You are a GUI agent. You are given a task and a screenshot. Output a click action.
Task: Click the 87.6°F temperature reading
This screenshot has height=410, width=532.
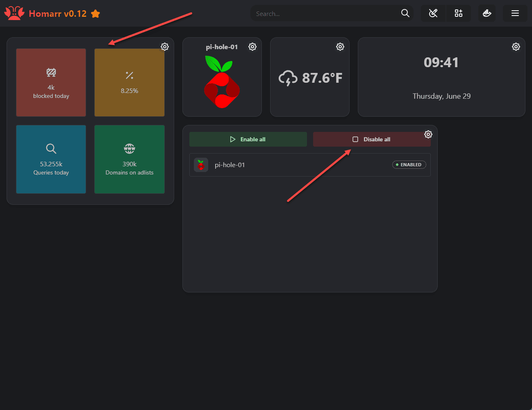click(322, 78)
